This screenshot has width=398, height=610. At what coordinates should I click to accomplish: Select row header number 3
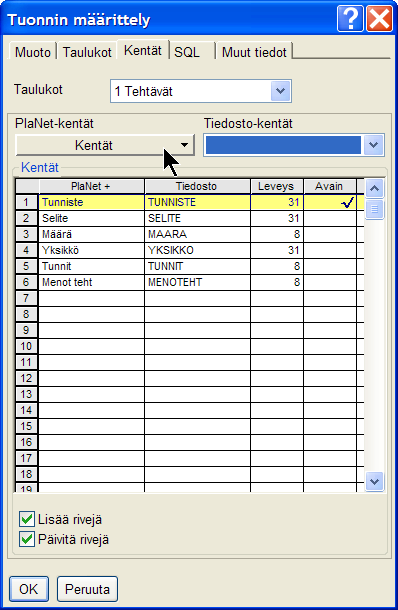[x=26, y=234]
